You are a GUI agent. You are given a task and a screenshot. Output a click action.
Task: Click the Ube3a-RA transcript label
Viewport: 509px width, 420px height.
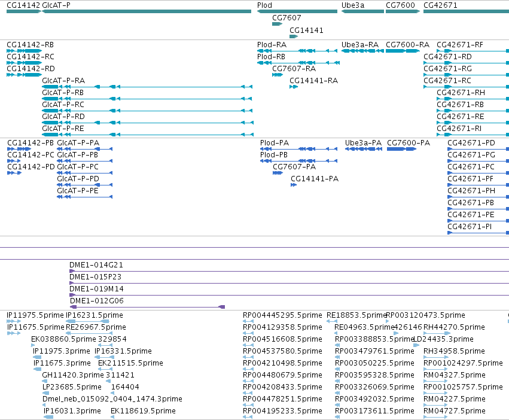360,44
